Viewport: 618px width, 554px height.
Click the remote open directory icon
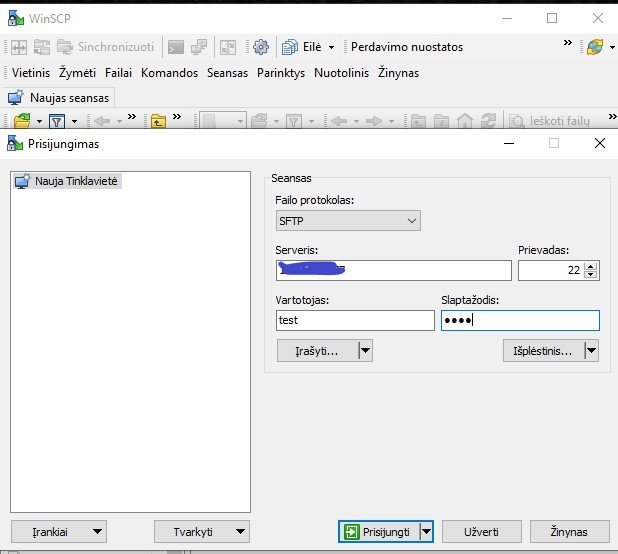pyautogui.click(x=259, y=121)
